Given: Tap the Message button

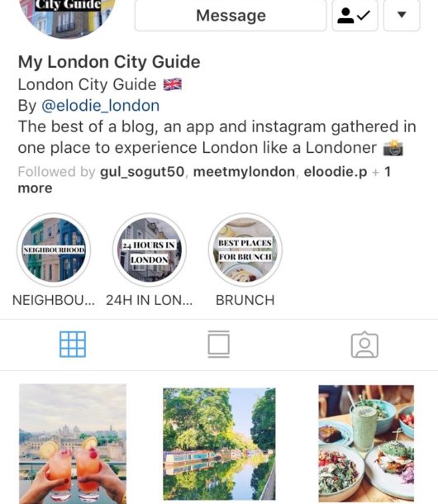Looking at the screenshot, I should (231, 15).
